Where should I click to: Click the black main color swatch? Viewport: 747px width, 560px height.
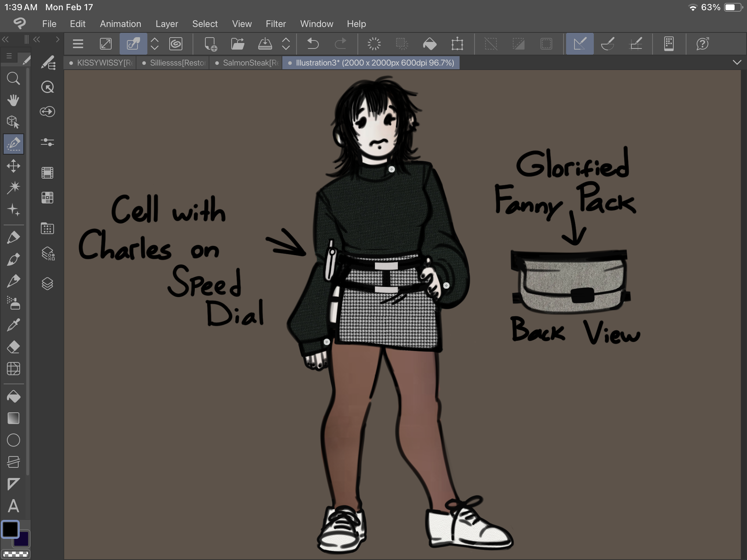tap(10, 529)
